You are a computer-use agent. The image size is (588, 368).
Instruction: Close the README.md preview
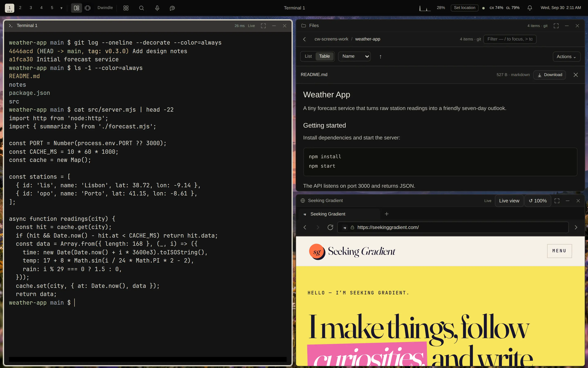click(576, 75)
